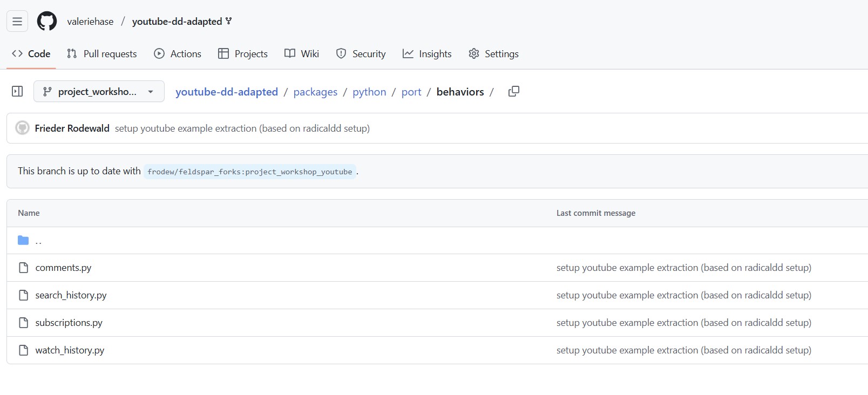868x395 pixels.
Task: Go to port breadcrumb folder
Action: [x=411, y=92]
